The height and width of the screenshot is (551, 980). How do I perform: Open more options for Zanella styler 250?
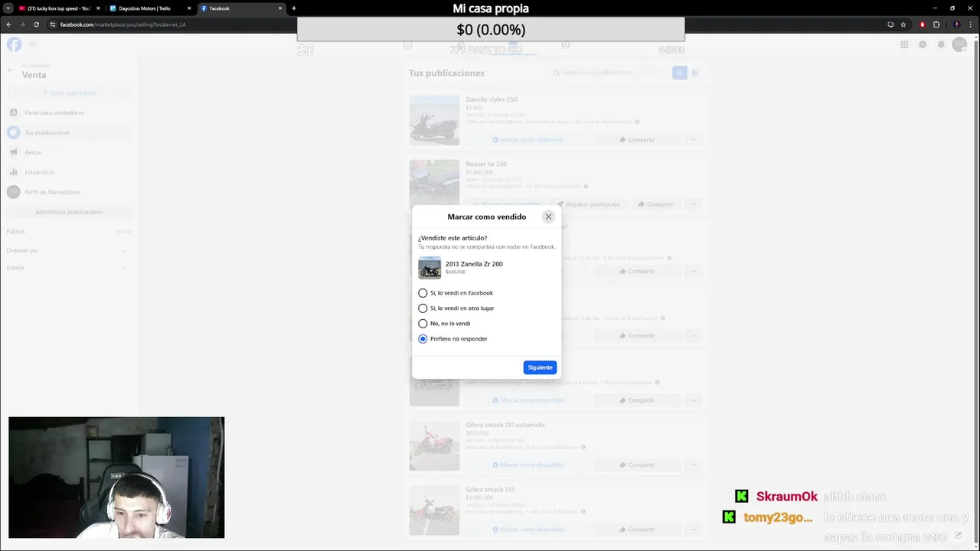click(x=693, y=140)
